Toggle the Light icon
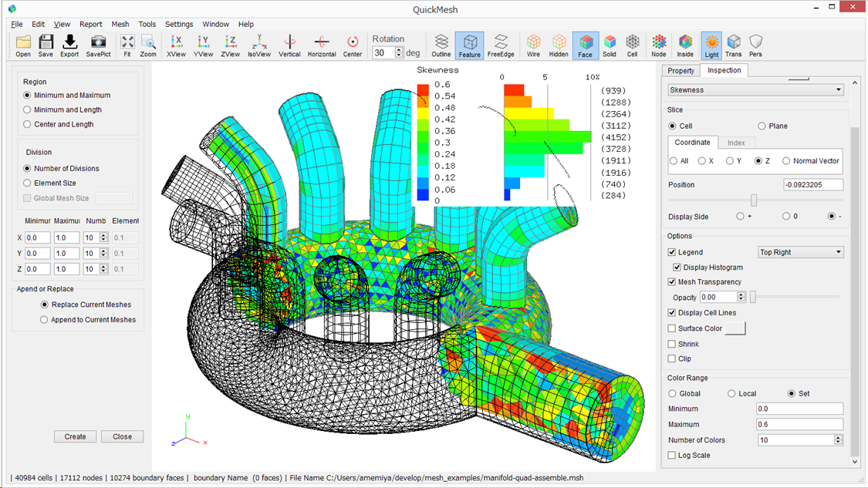 (x=711, y=45)
